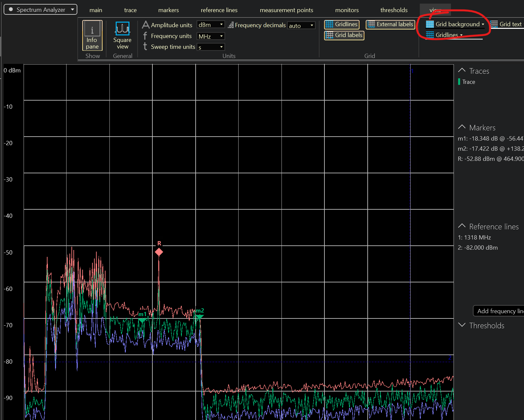Toggle the Grid labels button
This screenshot has width=524, height=420.
click(344, 35)
